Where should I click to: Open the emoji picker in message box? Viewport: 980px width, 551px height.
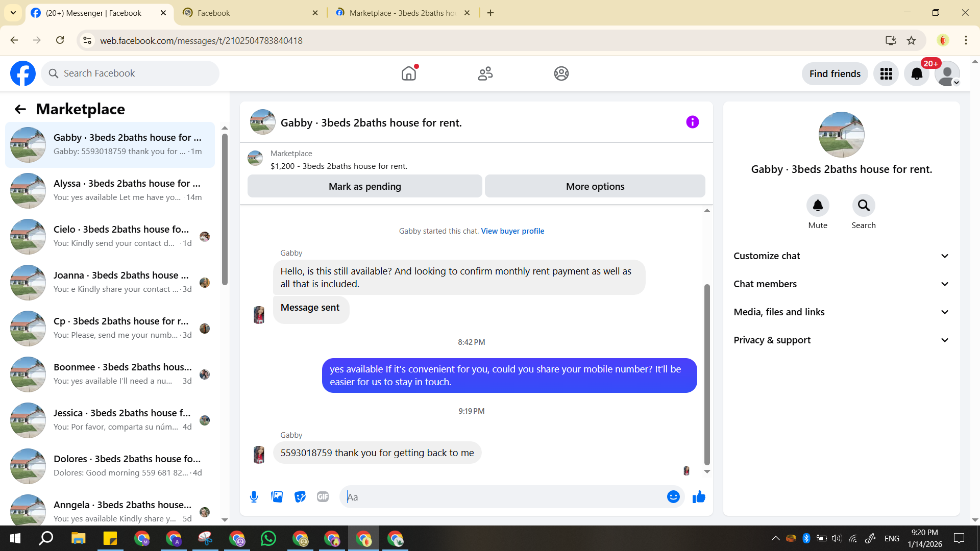[673, 497]
